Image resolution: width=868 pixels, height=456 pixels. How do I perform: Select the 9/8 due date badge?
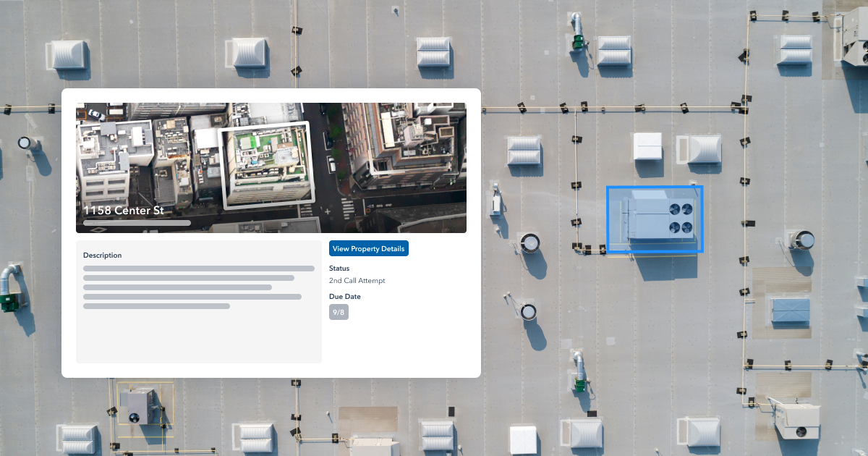(x=339, y=312)
